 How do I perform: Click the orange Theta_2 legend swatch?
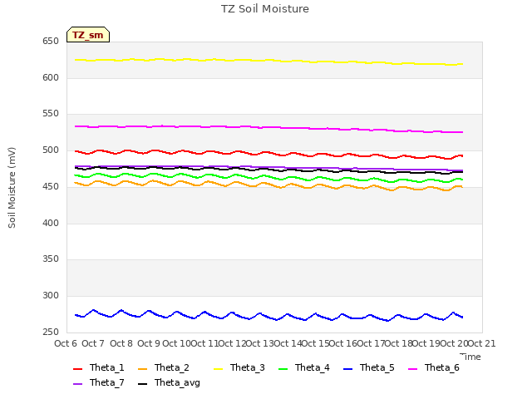[142, 369]
